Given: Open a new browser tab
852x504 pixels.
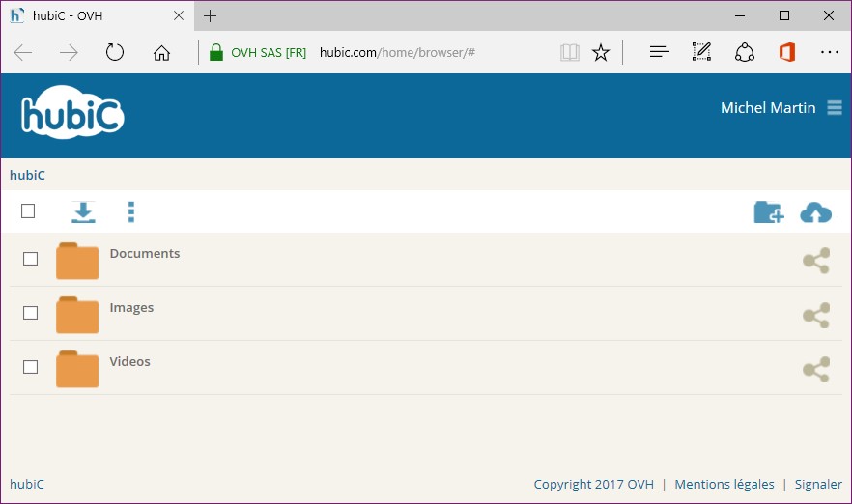Looking at the screenshot, I should (x=210, y=15).
